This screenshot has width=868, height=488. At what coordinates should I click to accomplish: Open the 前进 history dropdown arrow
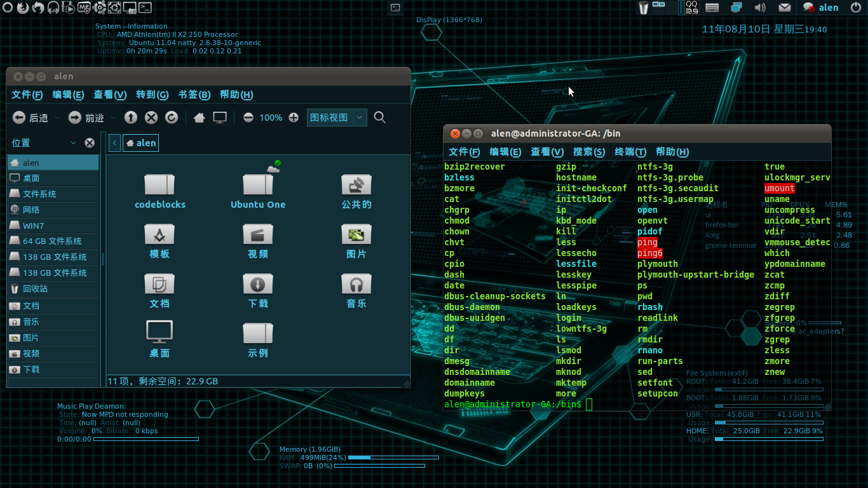click(x=113, y=118)
